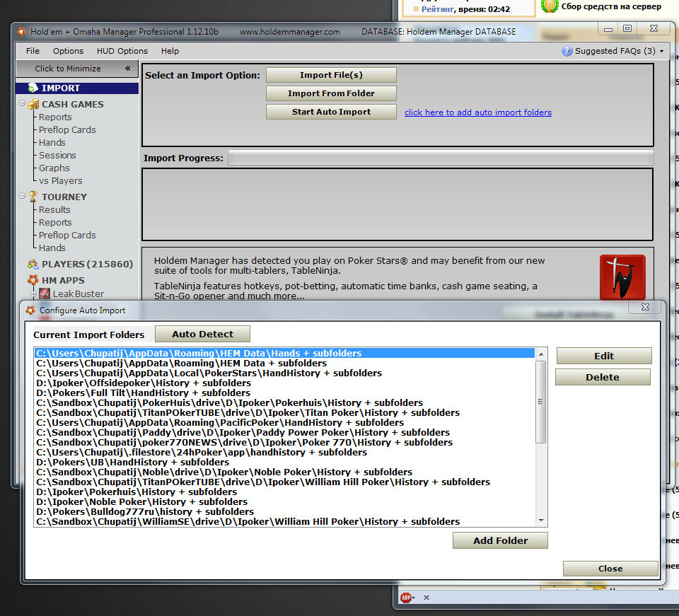Click the Configure Auto Import dialog title icon
Screen dimensions: 679x616
30,310
